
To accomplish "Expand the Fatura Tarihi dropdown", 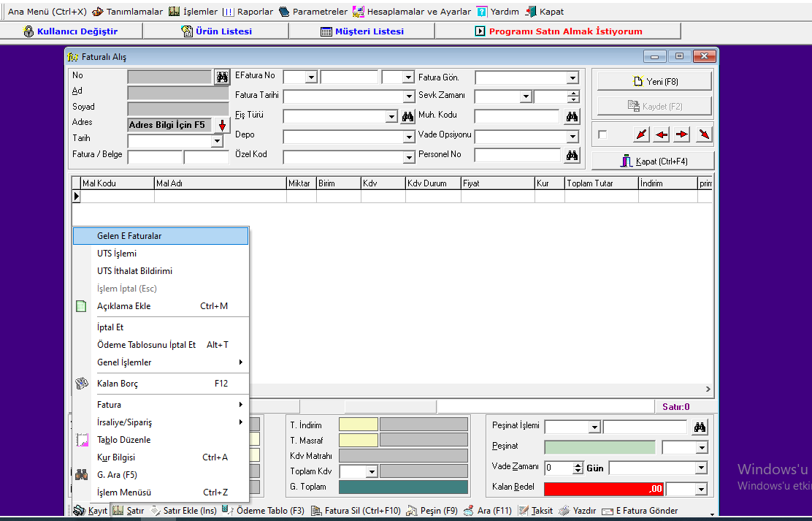I will (x=409, y=96).
